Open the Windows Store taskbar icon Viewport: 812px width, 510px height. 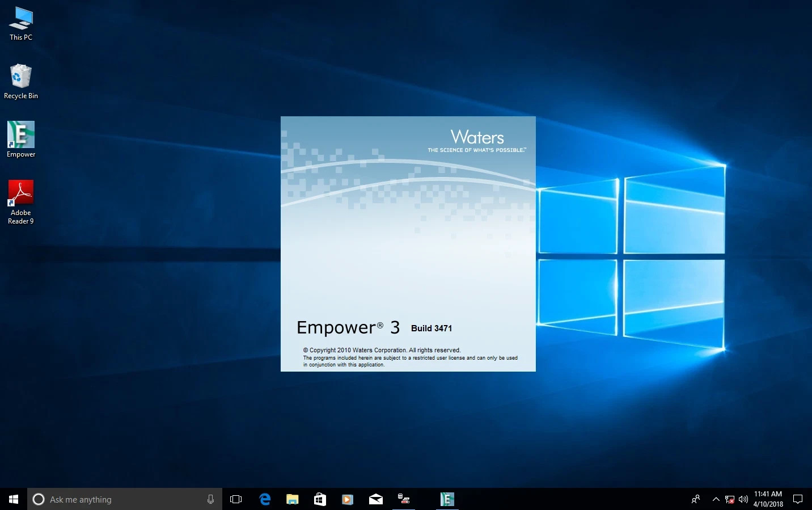(x=320, y=499)
